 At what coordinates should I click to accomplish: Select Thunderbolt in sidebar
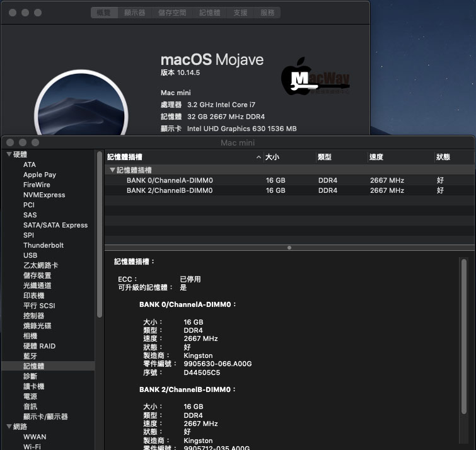pos(44,245)
